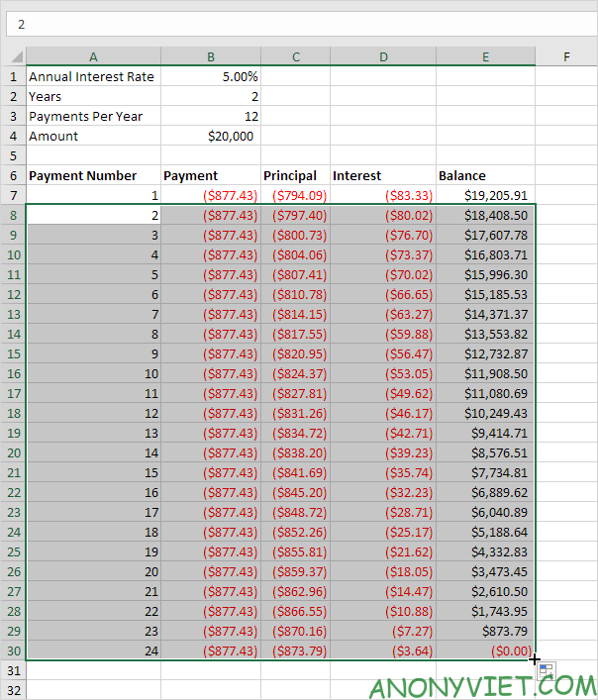This screenshot has height=700, width=598.
Task: Click the $20,000 Amount cell
Action: coord(211,137)
